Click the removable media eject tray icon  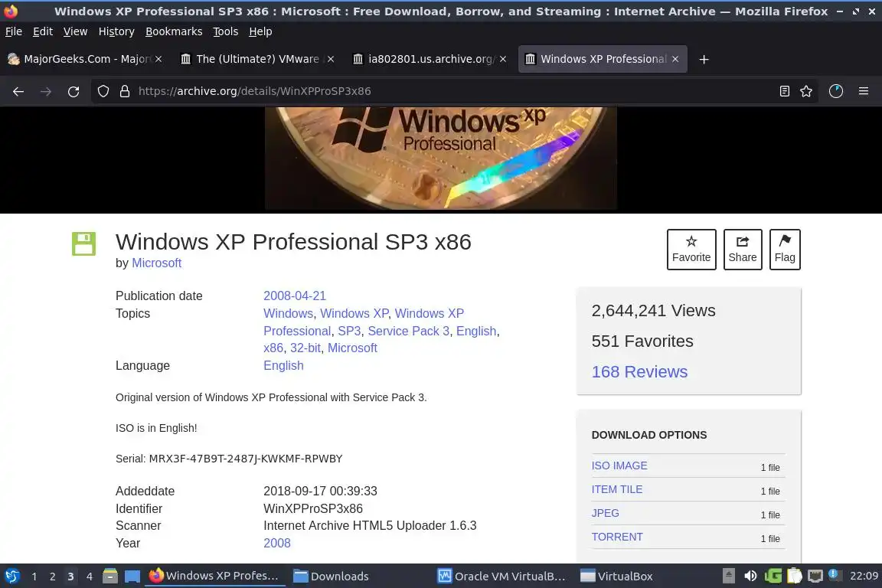tap(728, 576)
